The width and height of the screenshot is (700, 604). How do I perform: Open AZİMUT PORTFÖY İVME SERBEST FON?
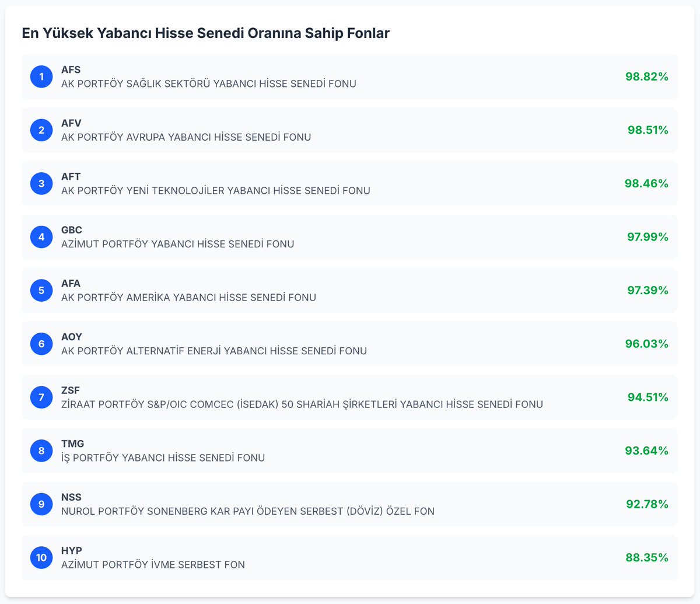tap(153, 564)
